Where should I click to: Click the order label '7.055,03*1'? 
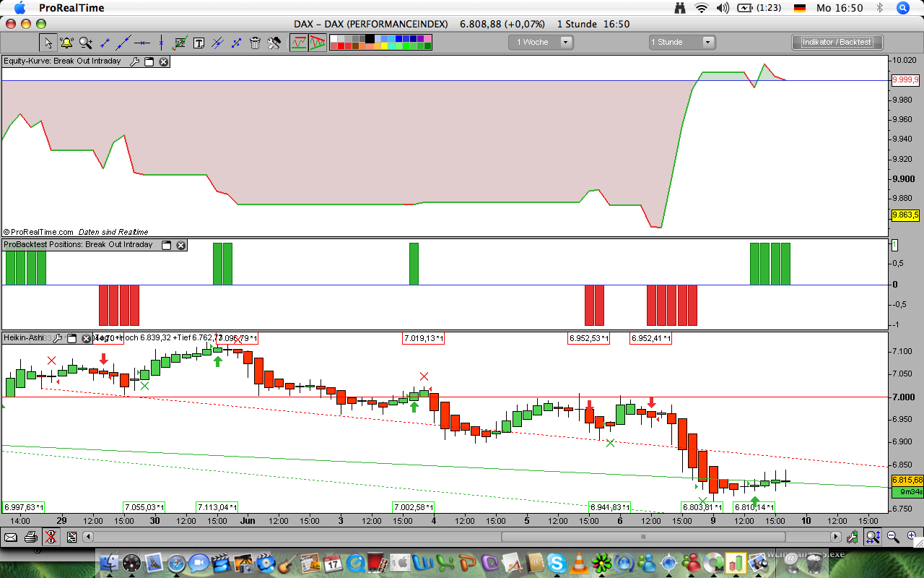[x=144, y=507]
